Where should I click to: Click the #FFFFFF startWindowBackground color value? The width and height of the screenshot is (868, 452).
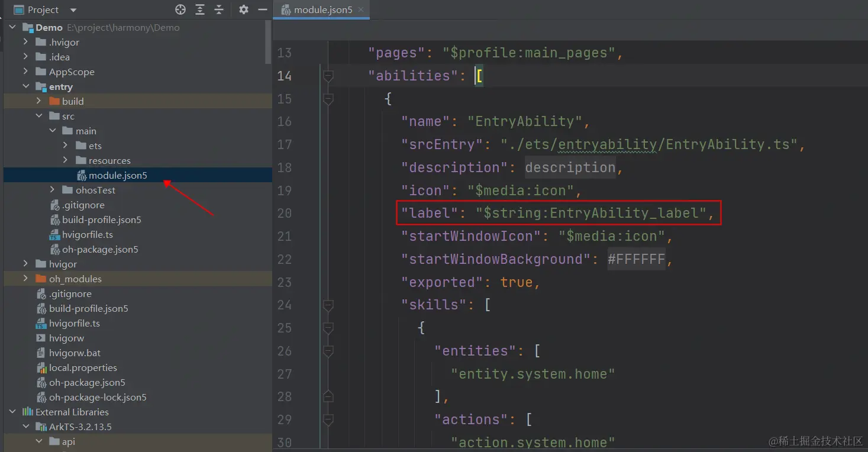click(636, 259)
